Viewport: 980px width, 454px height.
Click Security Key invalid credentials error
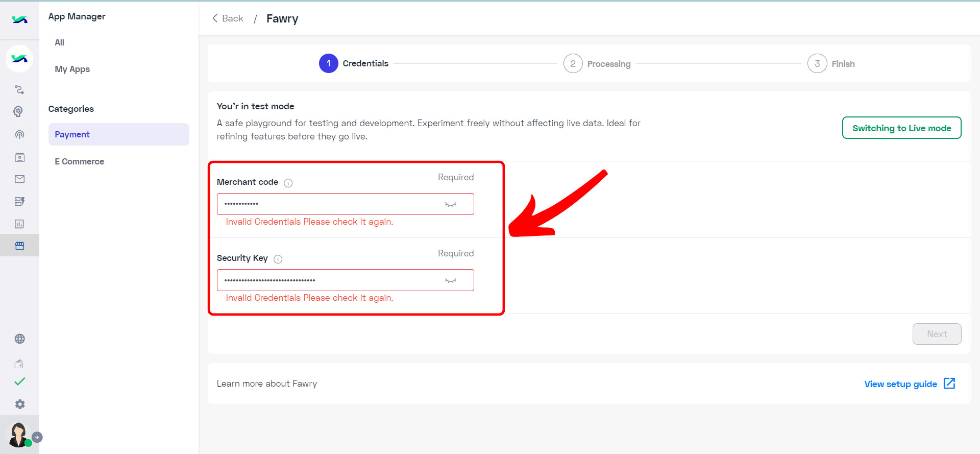309,298
